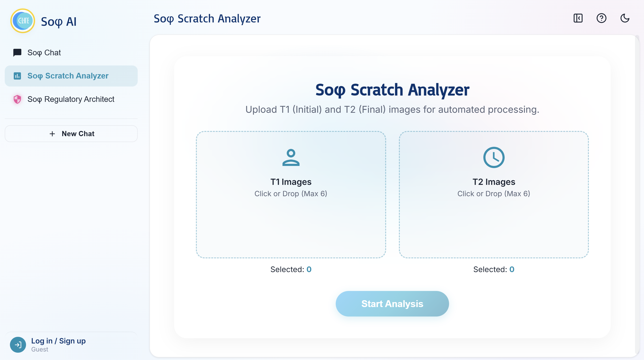Click the plus icon in New Chat
Viewport: 644px width, 360px height.
point(52,134)
